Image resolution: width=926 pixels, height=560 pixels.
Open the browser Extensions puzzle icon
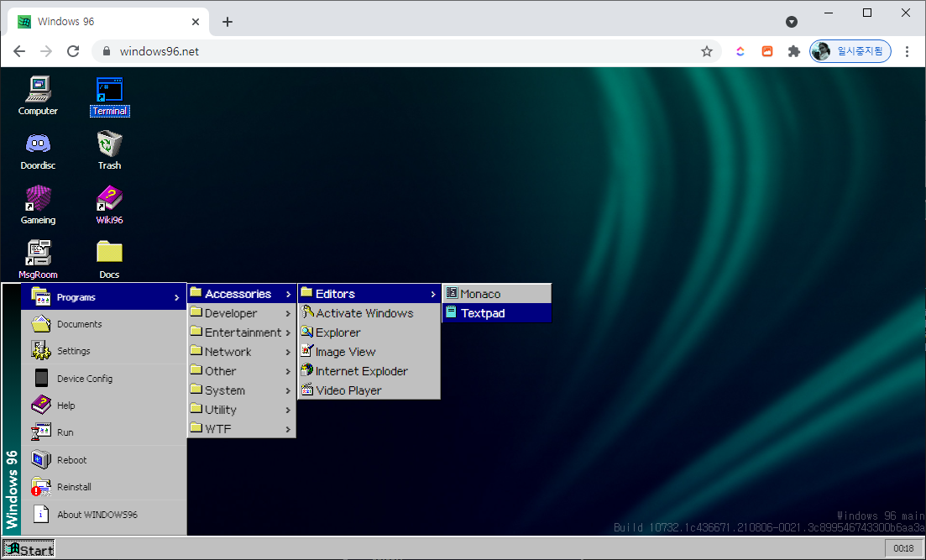(x=793, y=51)
